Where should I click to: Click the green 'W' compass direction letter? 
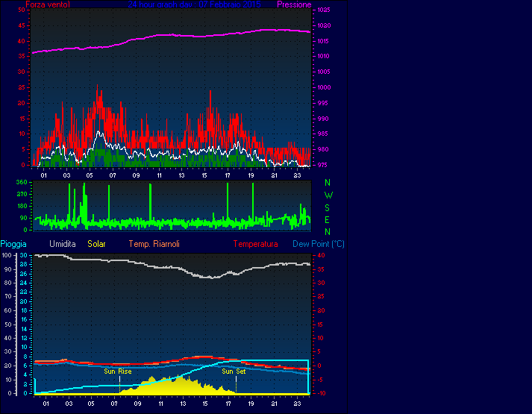tap(328, 195)
